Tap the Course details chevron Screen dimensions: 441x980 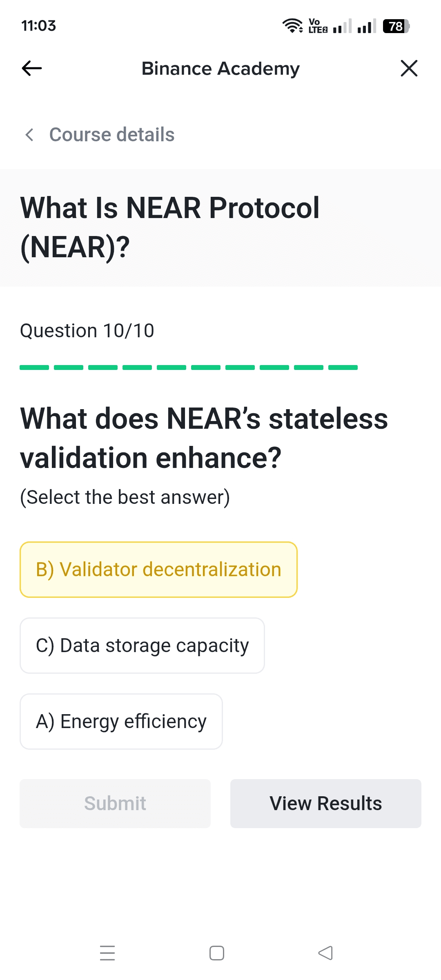click(x=29, y=135)
